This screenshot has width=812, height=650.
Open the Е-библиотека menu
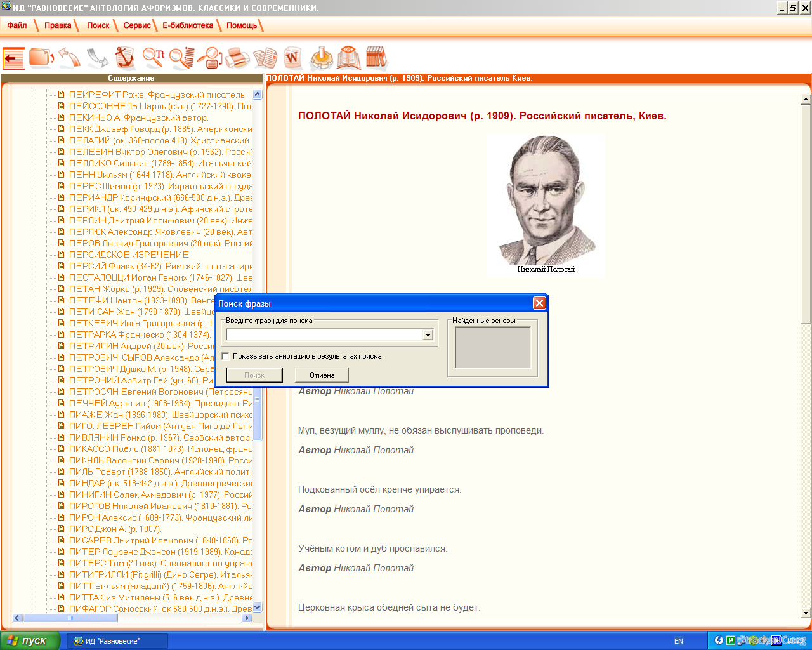coord(188,25)
